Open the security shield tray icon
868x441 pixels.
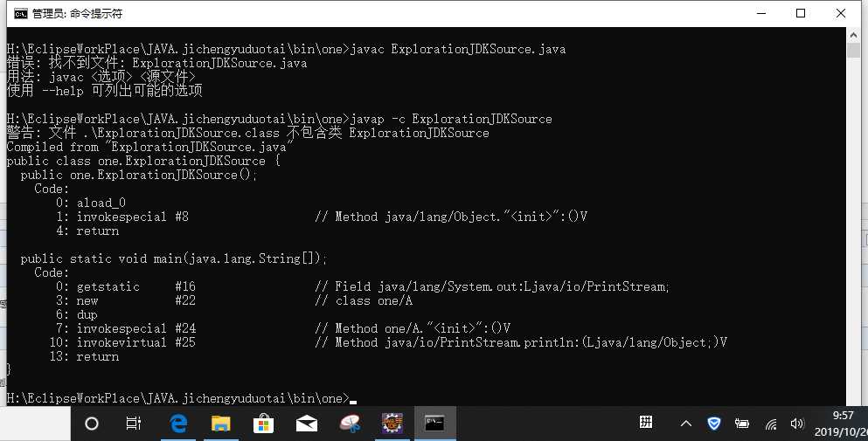(714, 424)
